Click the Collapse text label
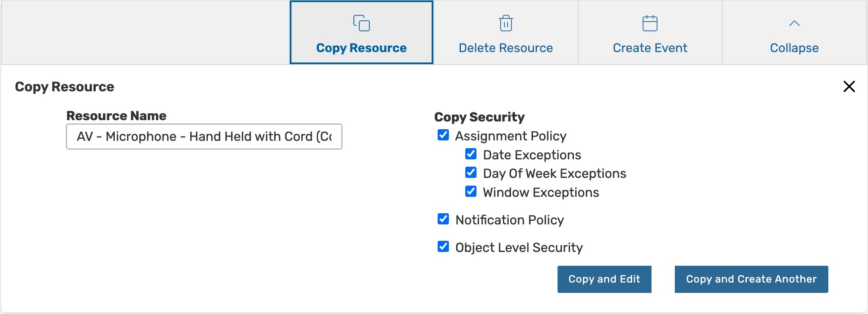This screenshot has width=868, height=314. click(x=794, y=48)
